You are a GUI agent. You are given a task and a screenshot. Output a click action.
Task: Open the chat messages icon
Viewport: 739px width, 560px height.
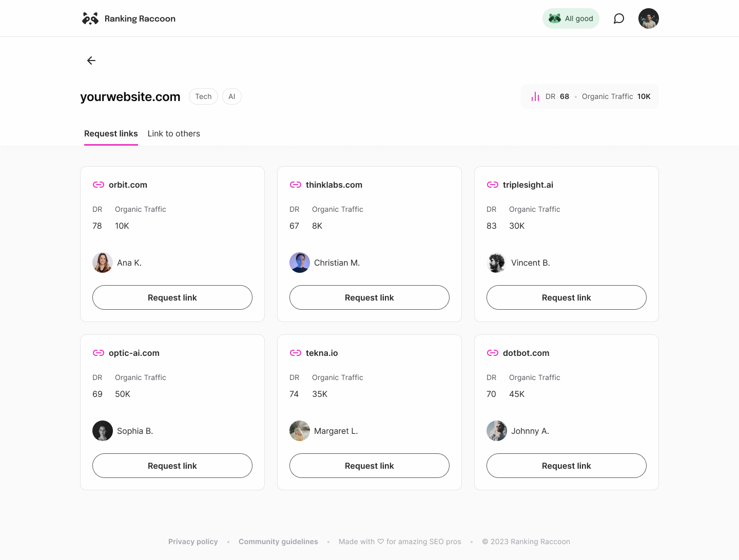(619, 18)
